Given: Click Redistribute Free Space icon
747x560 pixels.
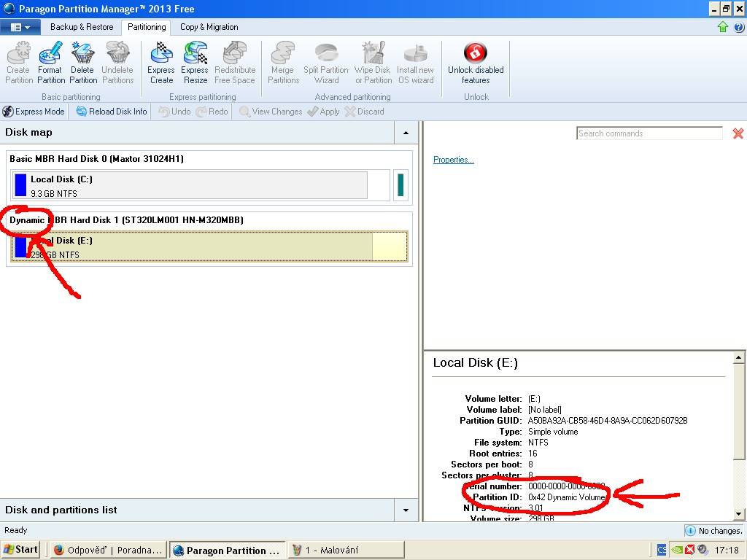Looking at the screenshot, I should click(x=235, y=63).
